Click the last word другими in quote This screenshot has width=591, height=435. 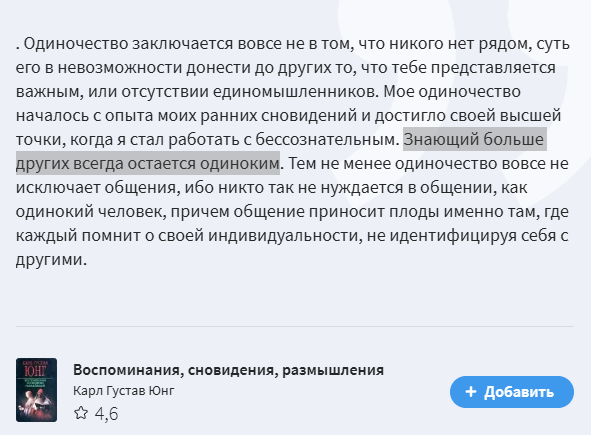pyautogui.click(x=51, y=259)
